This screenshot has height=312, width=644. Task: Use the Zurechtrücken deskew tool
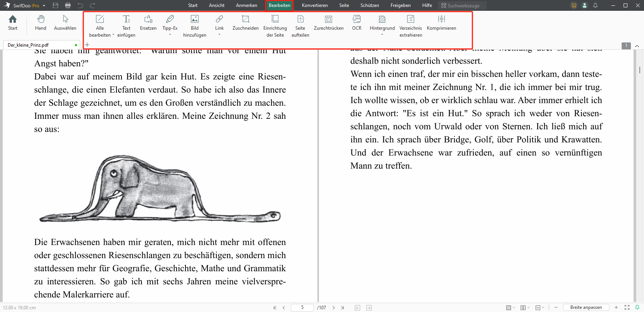(329, 23)
